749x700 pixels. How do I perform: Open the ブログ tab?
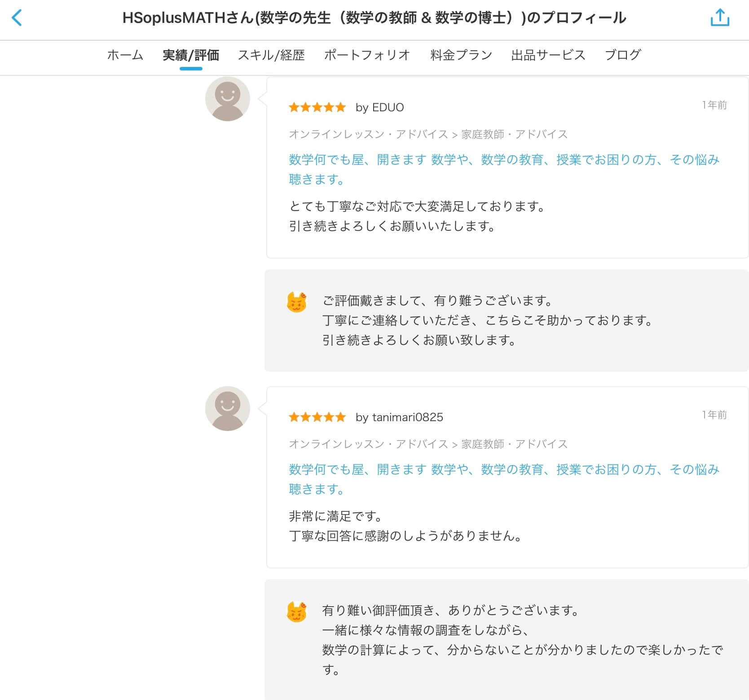623,55
